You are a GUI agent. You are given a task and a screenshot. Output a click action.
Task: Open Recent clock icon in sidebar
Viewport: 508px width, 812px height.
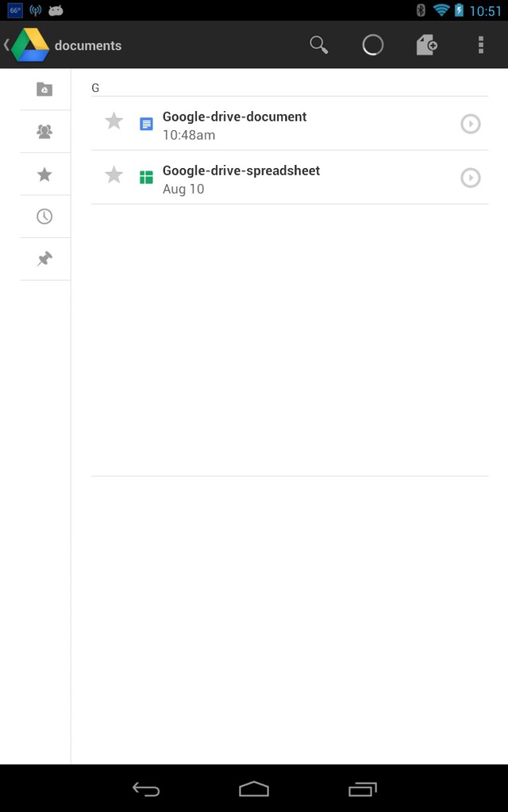44,216
